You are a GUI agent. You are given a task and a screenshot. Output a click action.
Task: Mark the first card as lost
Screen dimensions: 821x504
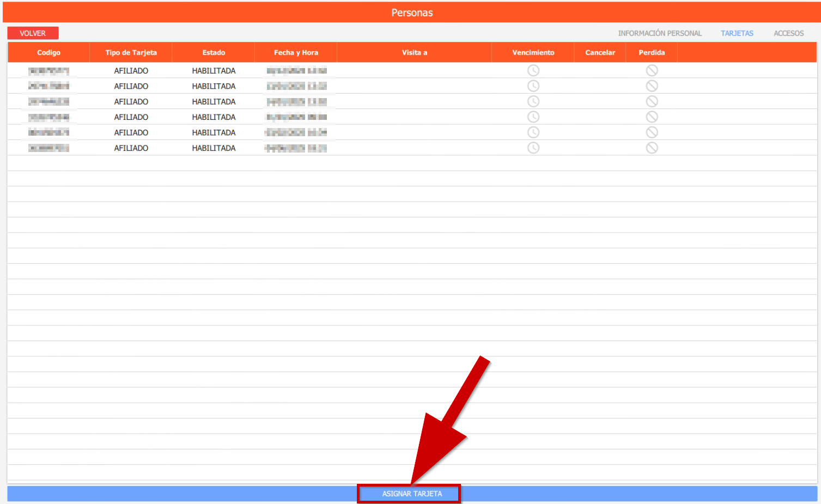pyautogui.click(x=652, y=70)
